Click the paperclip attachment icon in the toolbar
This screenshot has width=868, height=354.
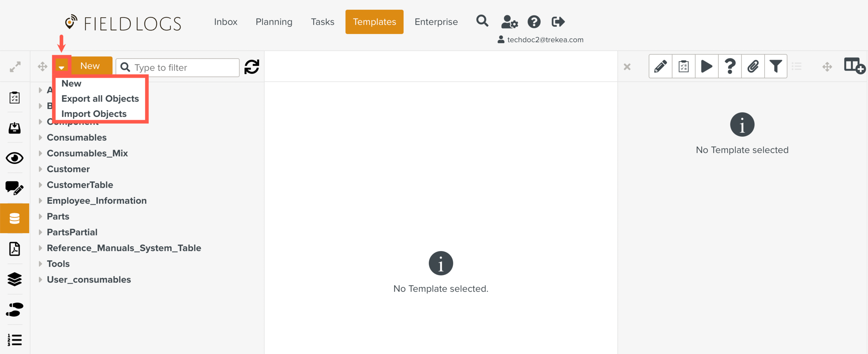coord(753,66)
